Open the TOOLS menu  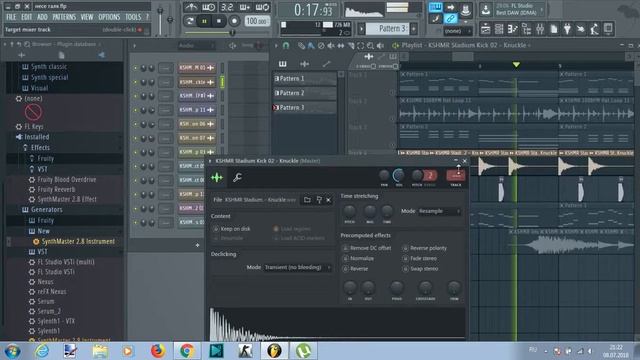click(x=133, y=17)
